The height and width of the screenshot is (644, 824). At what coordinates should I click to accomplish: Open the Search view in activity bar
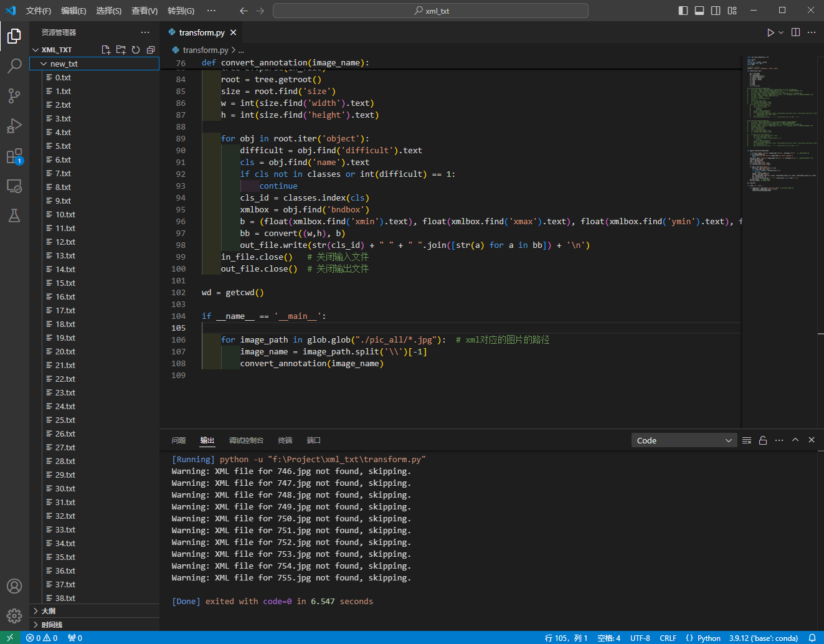pyautogui.click(x=14, y=66)
